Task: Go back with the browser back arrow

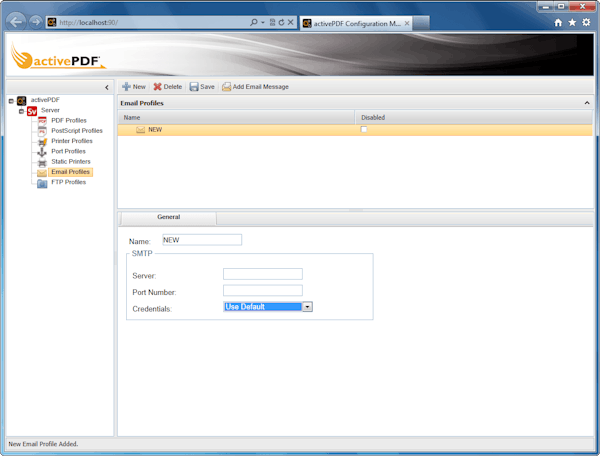Action: click(x=16, y=22)
